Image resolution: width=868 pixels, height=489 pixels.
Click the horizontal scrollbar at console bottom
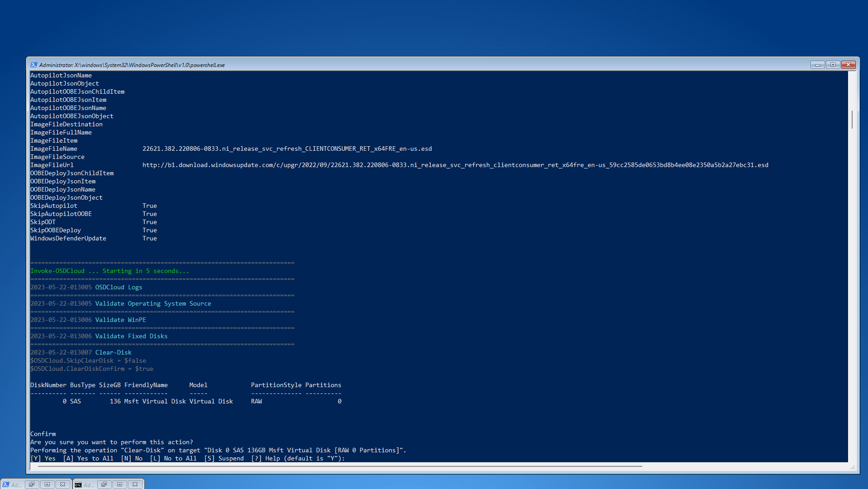339,466
